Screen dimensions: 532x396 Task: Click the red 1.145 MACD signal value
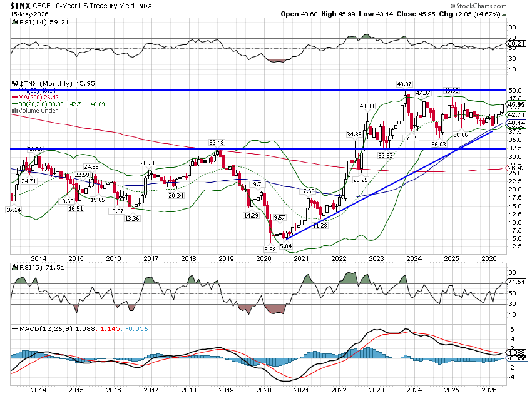coord(110,328)
